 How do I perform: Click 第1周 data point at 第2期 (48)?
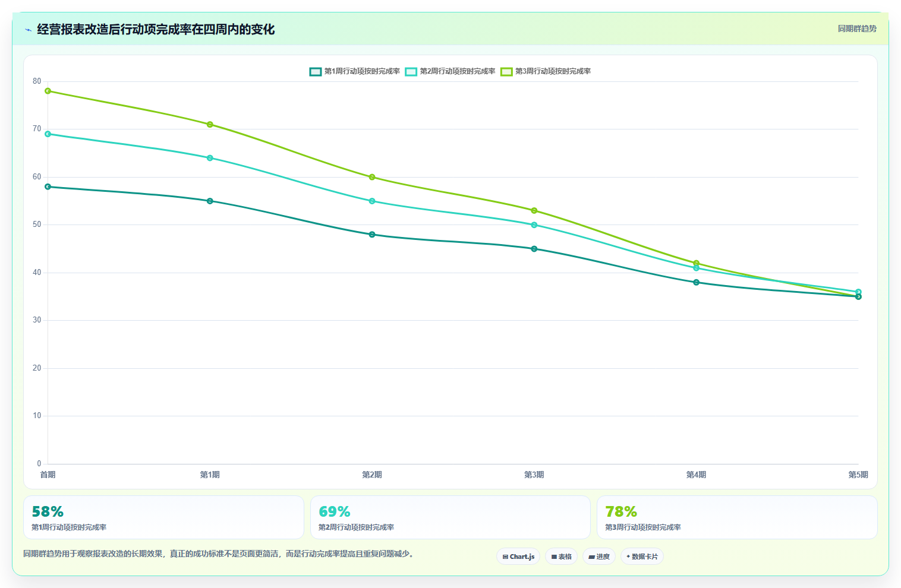tap(372, 235)
